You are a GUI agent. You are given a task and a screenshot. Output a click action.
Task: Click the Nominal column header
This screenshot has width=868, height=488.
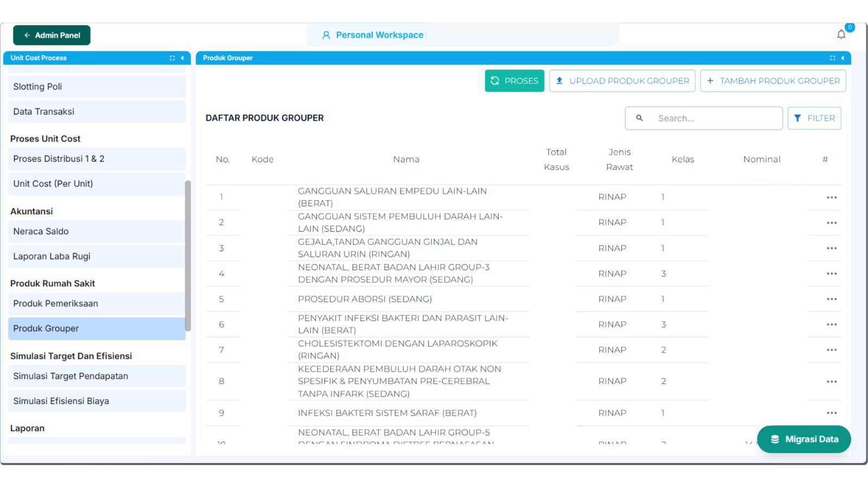tap(762, 159)
